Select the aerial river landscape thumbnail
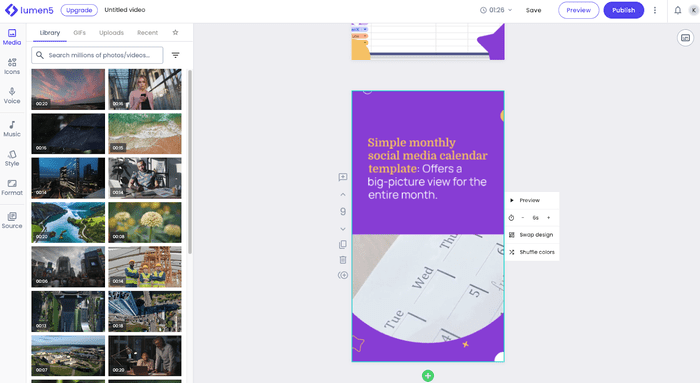This screenshot has height=383, width=700. tap(68, 222)
